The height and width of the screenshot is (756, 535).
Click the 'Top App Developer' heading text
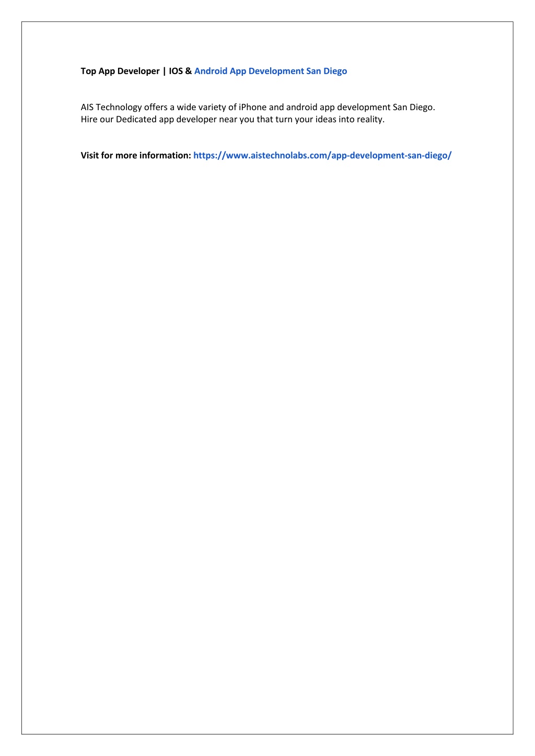[120, 71]
